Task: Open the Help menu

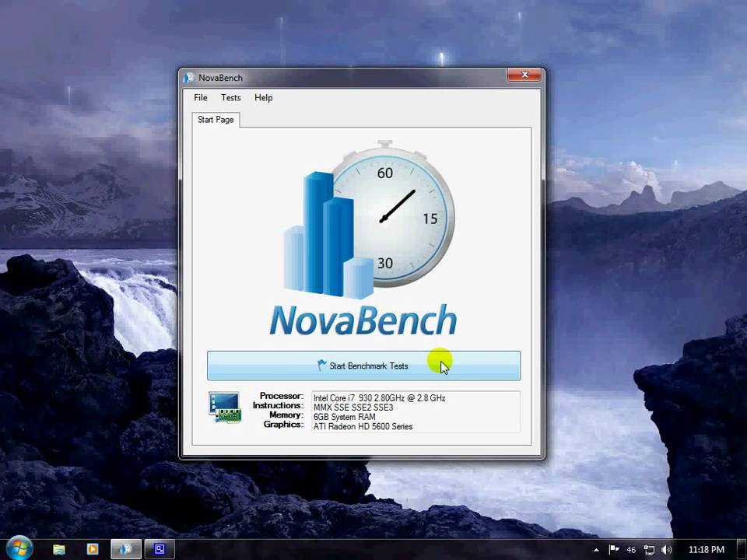Action: point(264,98)
